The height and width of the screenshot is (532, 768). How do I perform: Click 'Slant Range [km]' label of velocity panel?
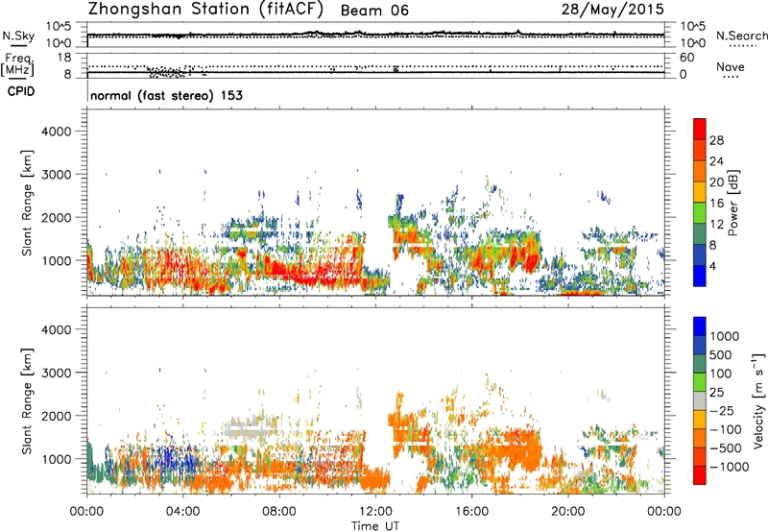click(x=27, y=400)
